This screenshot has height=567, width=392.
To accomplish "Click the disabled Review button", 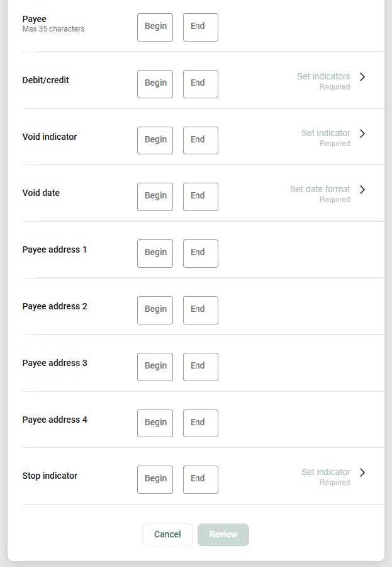I will coord(223,534).
